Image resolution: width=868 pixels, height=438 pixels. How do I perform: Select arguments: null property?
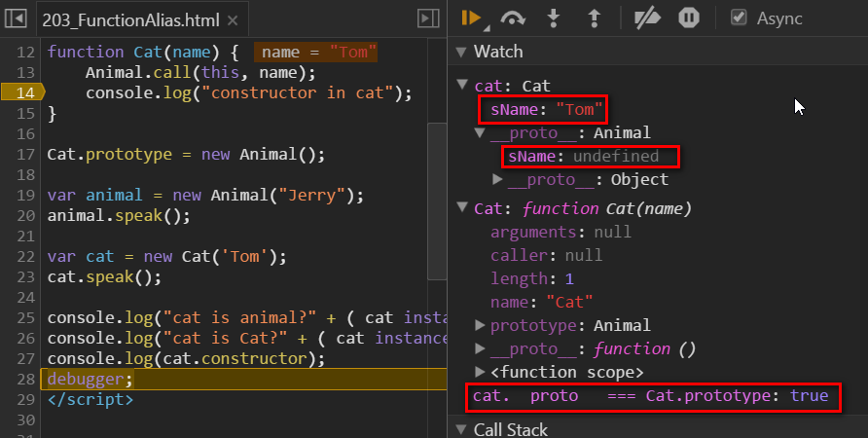[561, 232]
